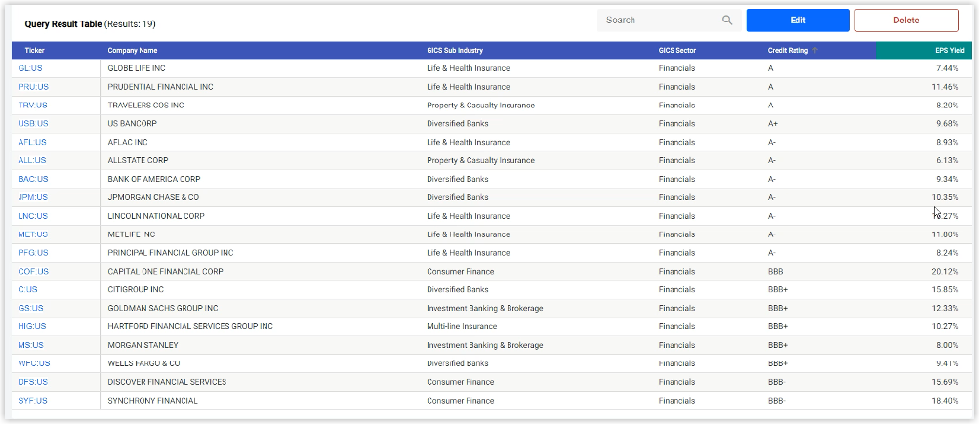Click the Query Result Table title

63,24
